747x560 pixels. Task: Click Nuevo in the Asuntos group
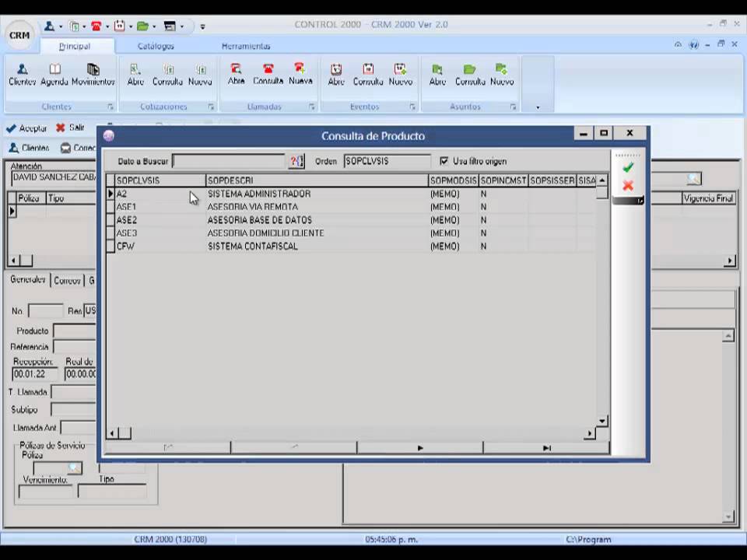click(x=502, y=75)
